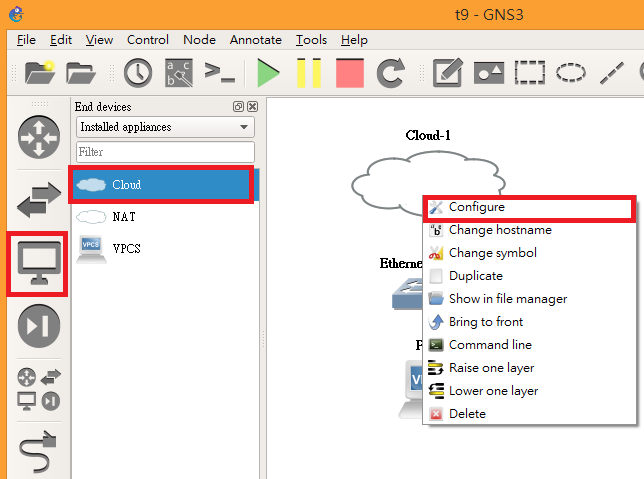Choose Bring to front from context menu
The width and height of the screenshot is (644, 479).
pos(529,322)
